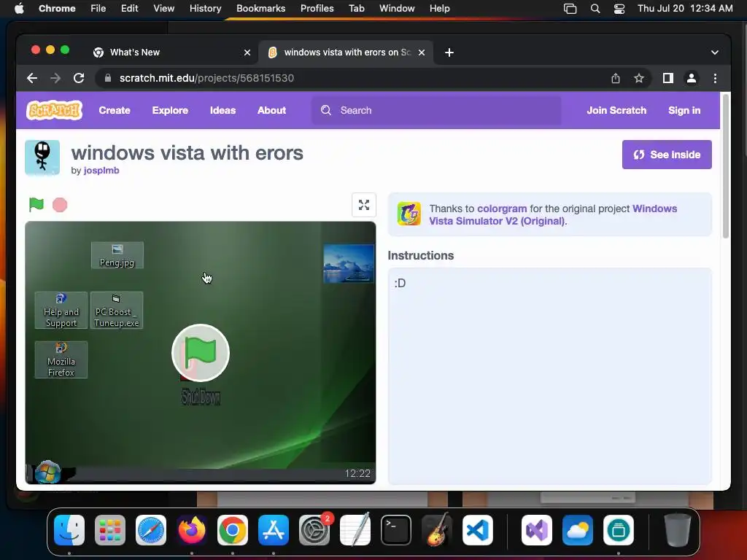This screenshot has height=560, width=747.
Task: Click the See inside button
Action: pos(667,155)
